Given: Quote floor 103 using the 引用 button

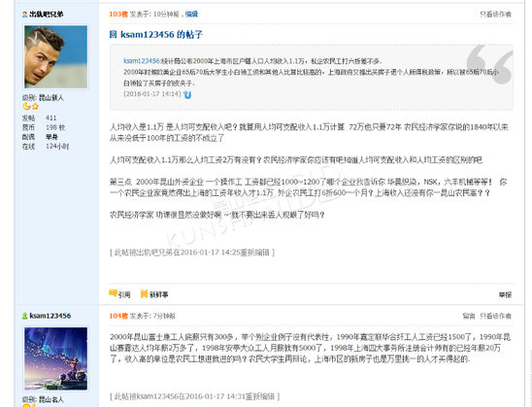Looking at the screenshot, I should pos(119,294).
